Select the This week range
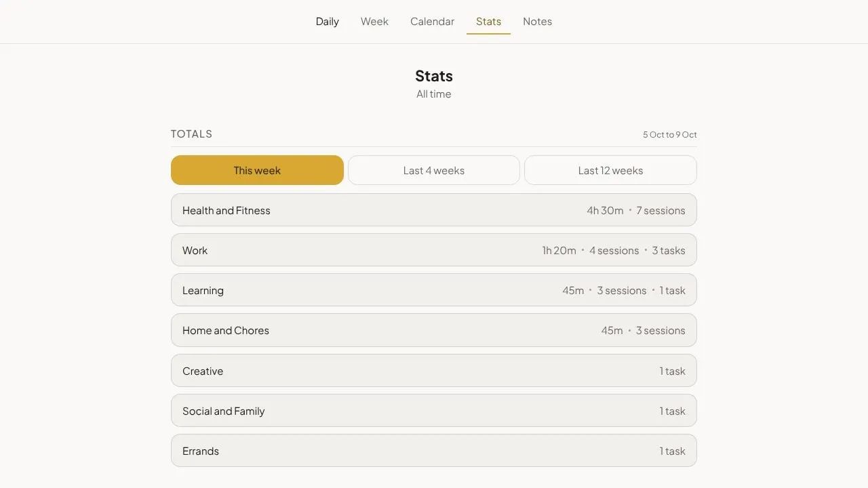 (x=257, y=170)
